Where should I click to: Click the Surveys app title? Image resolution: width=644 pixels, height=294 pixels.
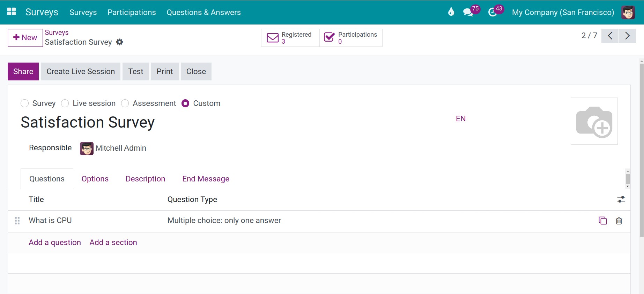pyautogui.click(x=42, y=12)
